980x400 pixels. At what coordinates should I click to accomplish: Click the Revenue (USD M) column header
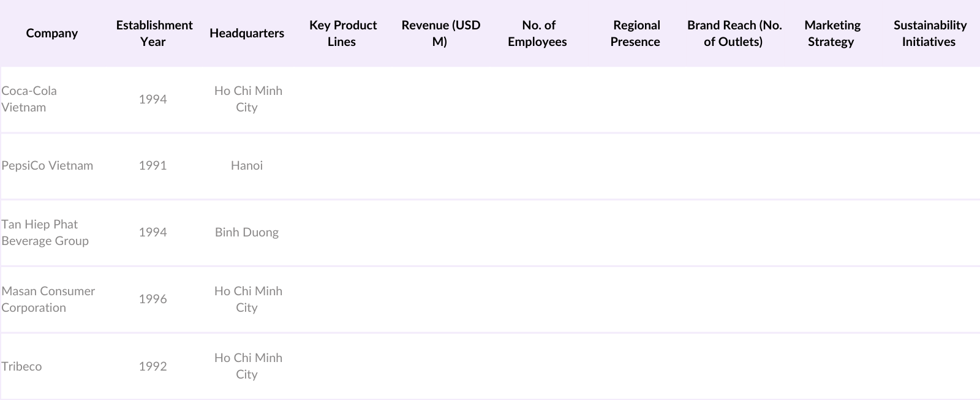[x=440, y=33]
